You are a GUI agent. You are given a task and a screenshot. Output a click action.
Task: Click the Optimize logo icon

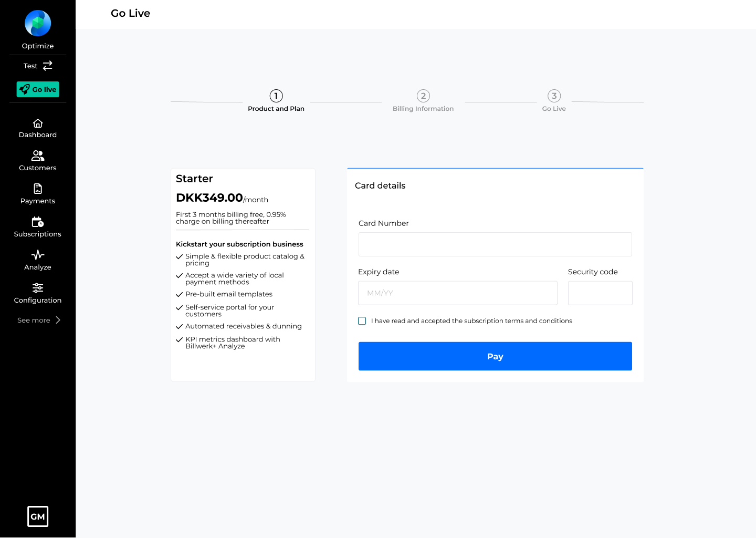pyautogui.click(x=38, y=23)
